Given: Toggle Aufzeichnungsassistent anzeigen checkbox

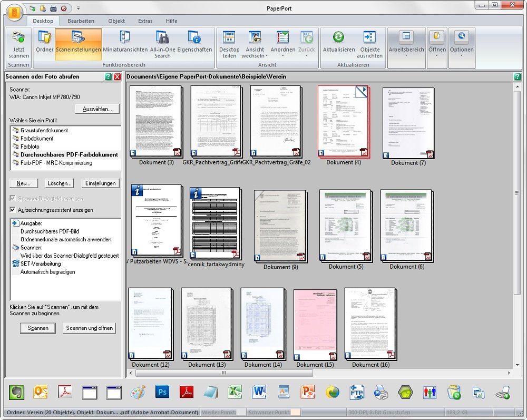Looking at the screenshot, I should [13, 210].
